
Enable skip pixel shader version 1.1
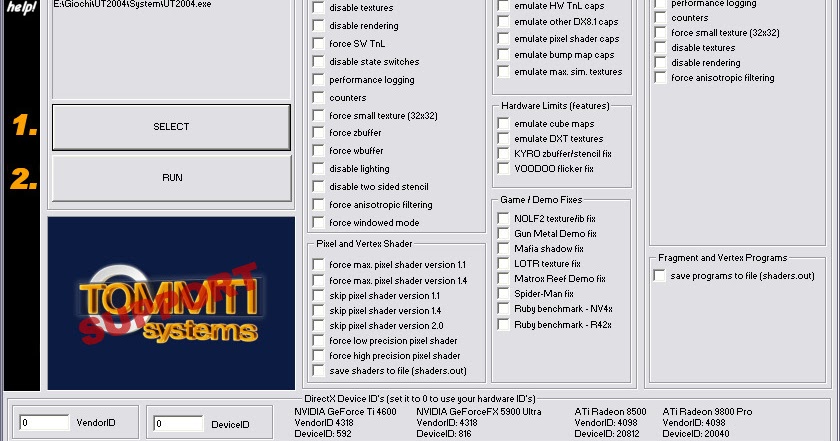[319, 295]
